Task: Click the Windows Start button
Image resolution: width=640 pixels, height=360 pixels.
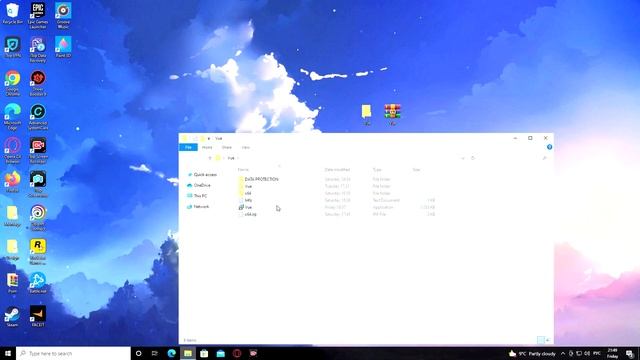Action: pos(8,353)
